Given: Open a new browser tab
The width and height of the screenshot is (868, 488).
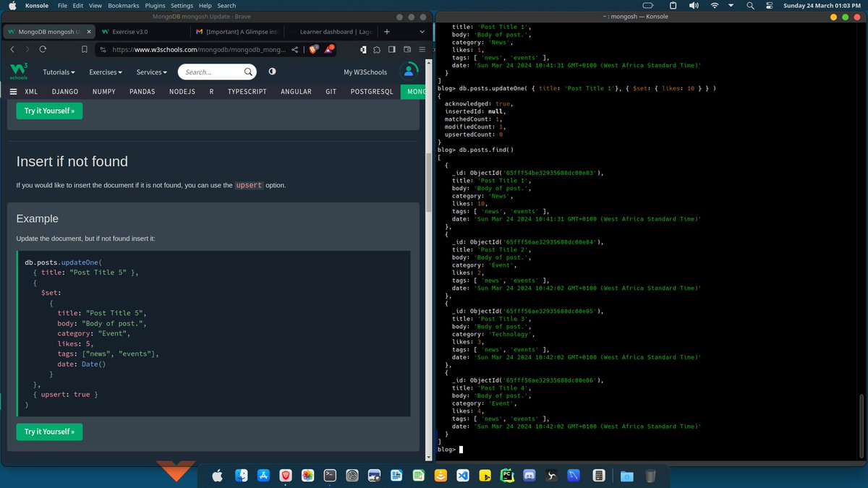Looking at the screenshot, I should tap(387, 32).
